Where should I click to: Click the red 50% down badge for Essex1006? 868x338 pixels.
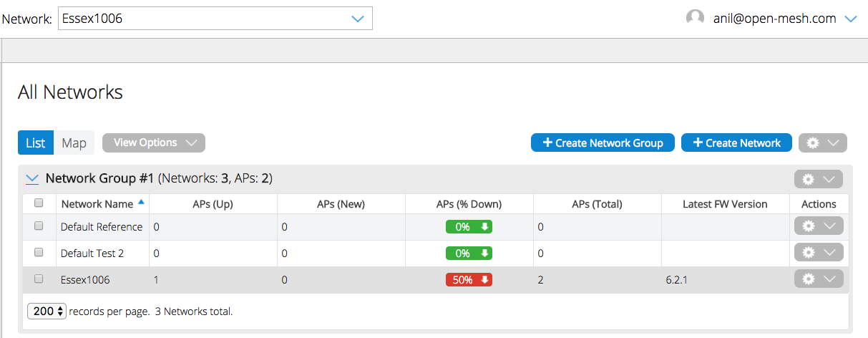click(x=469, y=280)
